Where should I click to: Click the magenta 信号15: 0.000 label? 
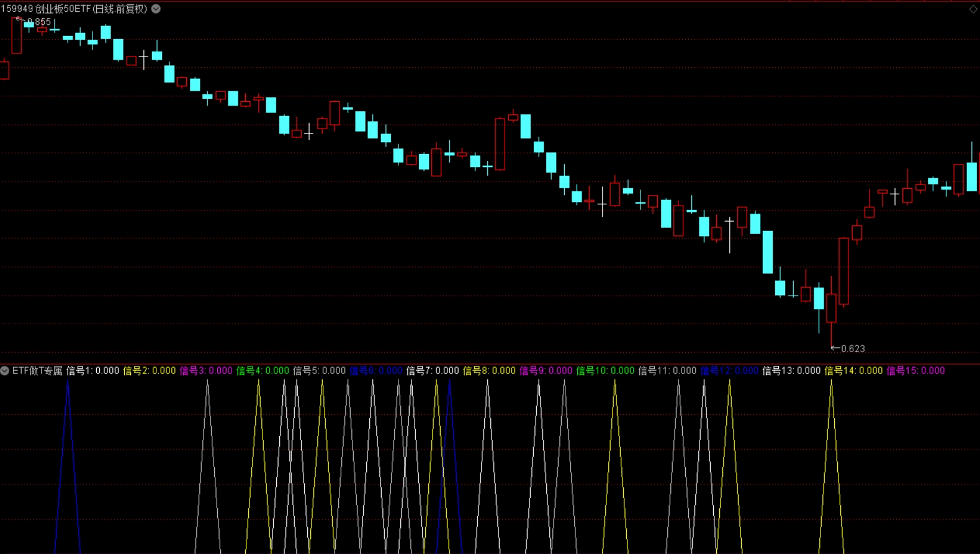[x=915, y=371]
